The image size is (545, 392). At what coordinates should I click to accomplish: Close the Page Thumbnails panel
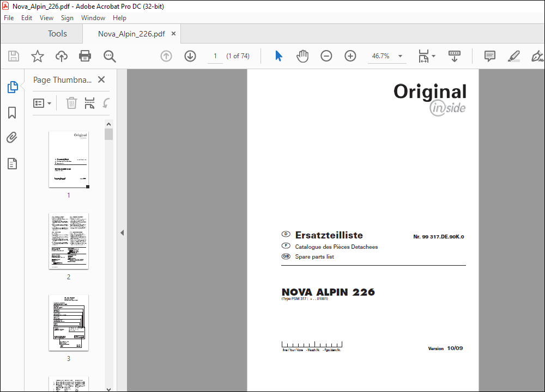101,79
